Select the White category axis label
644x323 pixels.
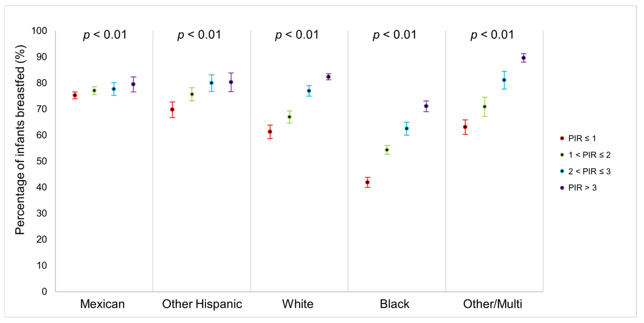(x=297, y=304)
